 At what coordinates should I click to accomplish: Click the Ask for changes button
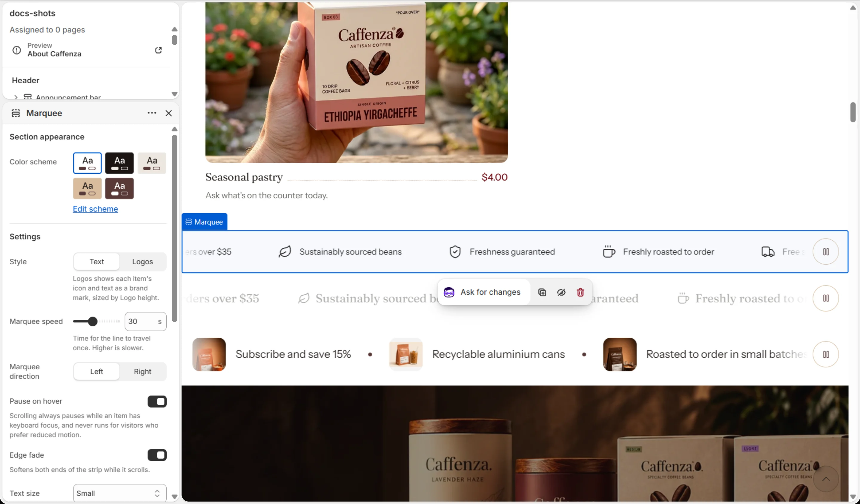coord(484,292)
